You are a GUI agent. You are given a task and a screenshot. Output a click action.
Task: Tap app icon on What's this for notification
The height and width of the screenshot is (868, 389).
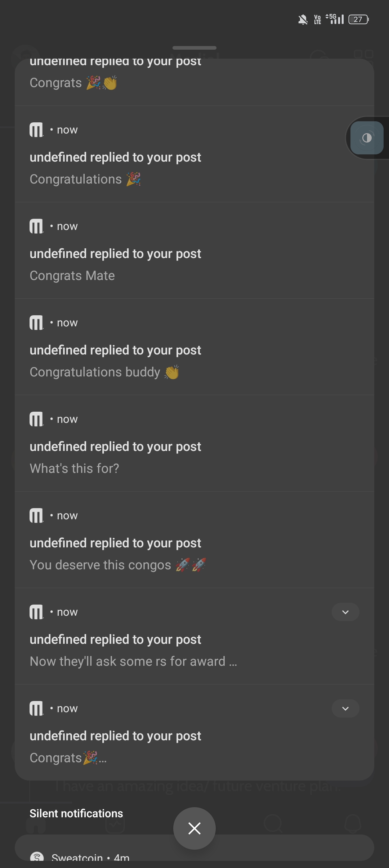[36, 419]
